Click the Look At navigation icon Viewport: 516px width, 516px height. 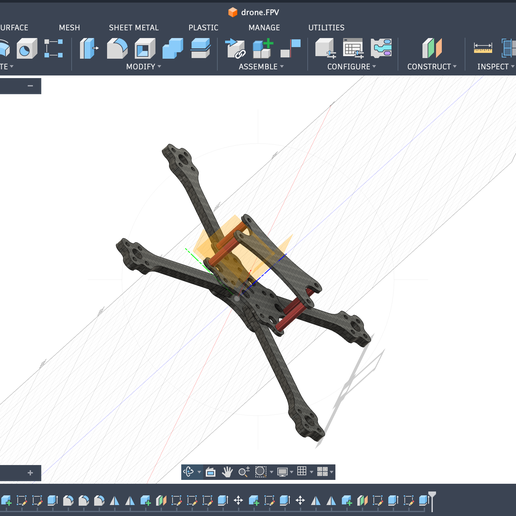point(211,472)
